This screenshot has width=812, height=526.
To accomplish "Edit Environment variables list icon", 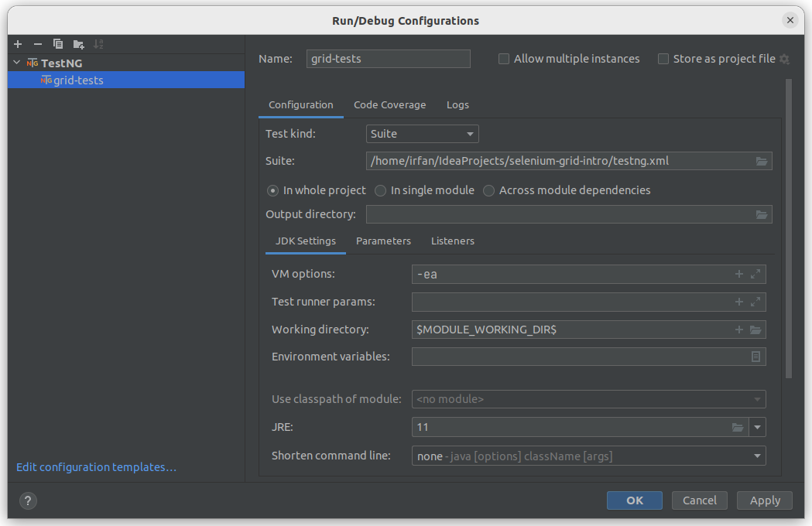I will (x=755, y=357).
